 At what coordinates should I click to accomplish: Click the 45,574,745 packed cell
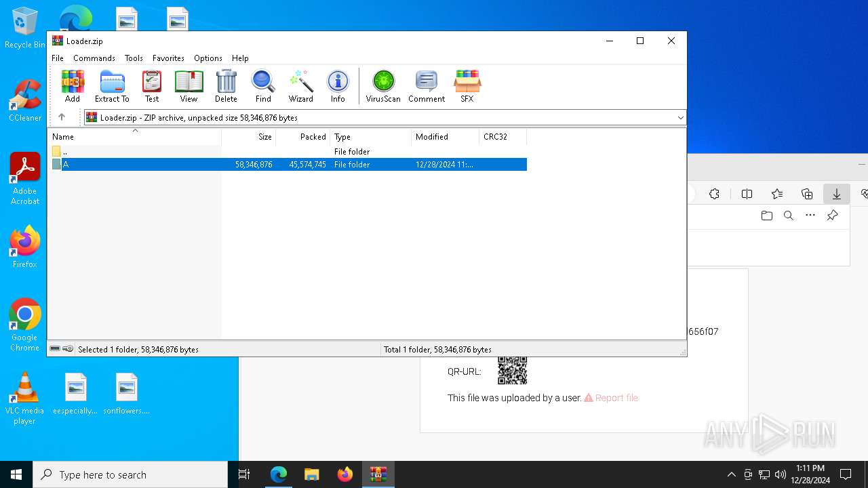pos(308,165)
